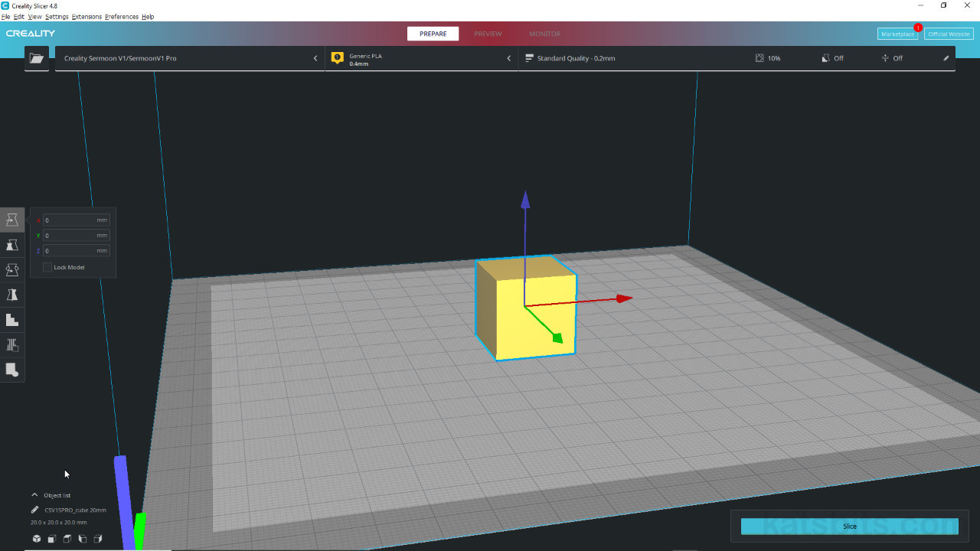980x551 pixels.
Task: Enable the Lock Model checkbox
Action: (47, 267)
